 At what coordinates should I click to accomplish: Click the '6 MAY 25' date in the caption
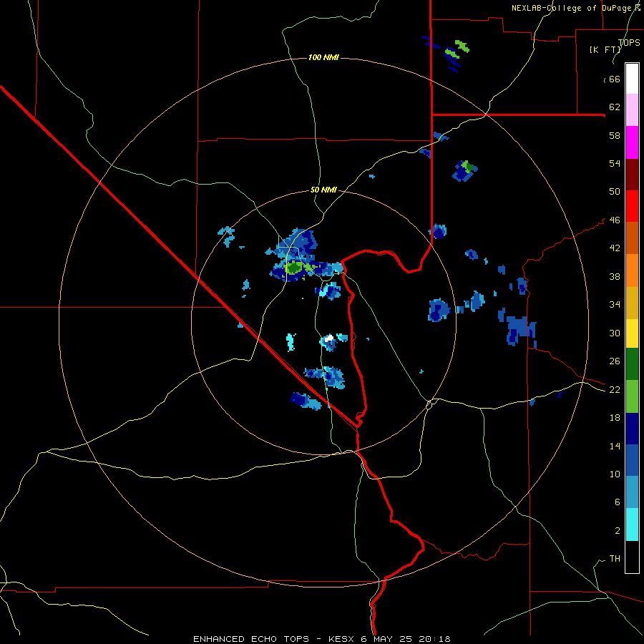(387, 639)
